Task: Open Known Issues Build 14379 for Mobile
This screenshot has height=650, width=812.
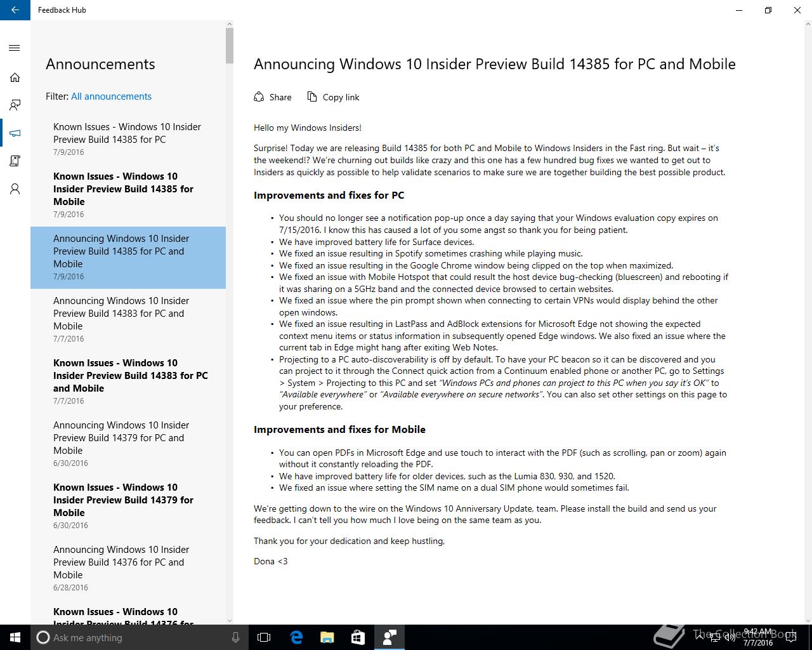Action: 128,507
